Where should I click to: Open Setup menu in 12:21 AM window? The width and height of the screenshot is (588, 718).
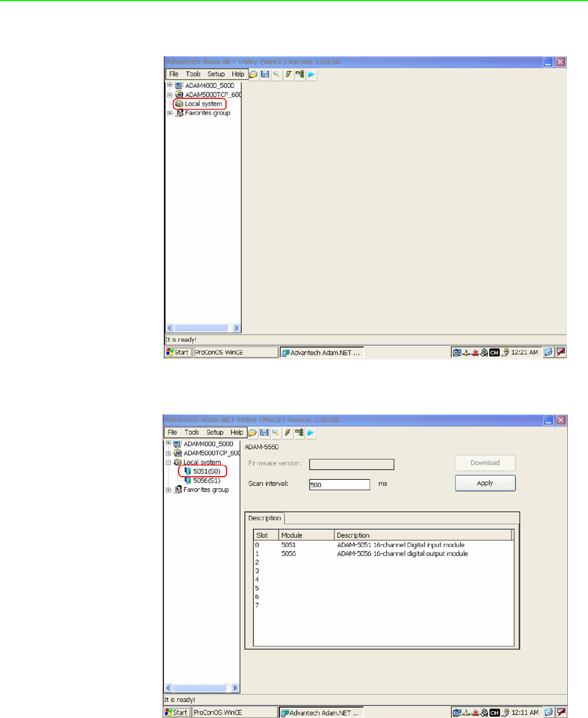coord(216,74)
